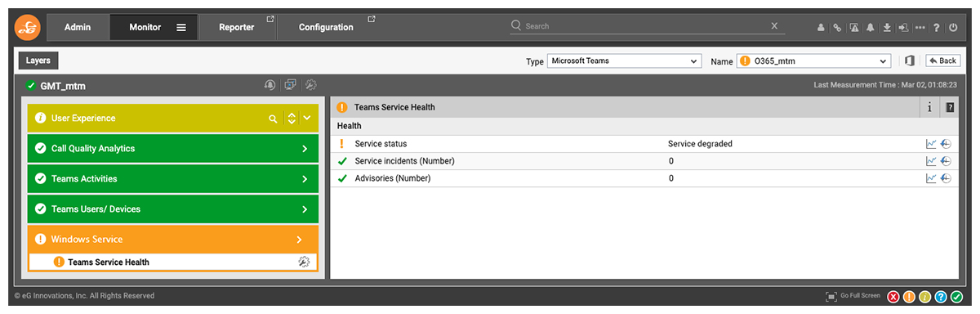Click the gear wrench icon in the GMT_mtm bar

[x=310, y=85]
